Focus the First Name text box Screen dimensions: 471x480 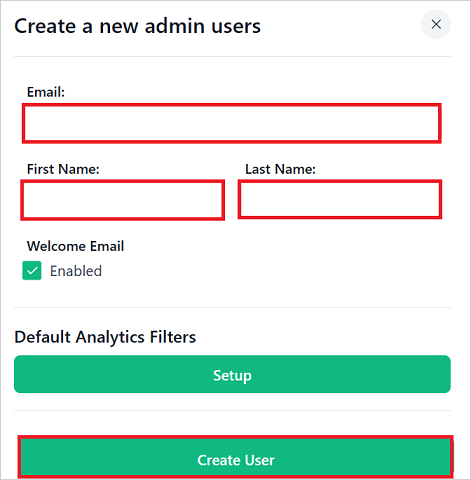click(122, 200)
